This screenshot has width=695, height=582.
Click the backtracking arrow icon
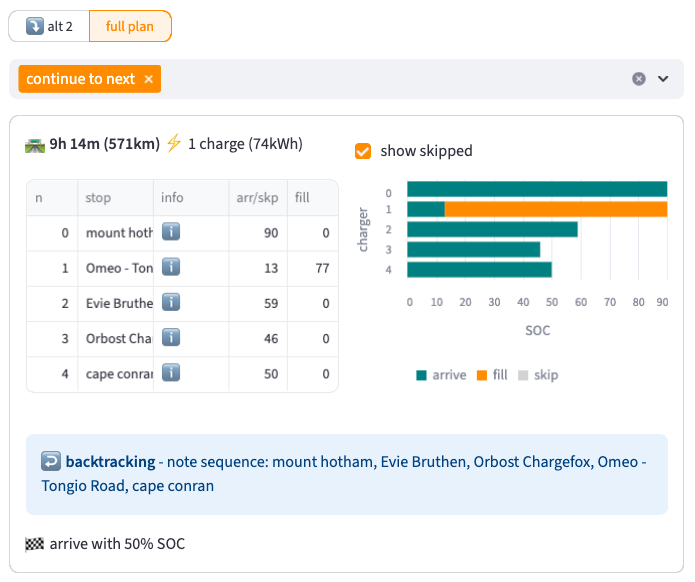51,462
